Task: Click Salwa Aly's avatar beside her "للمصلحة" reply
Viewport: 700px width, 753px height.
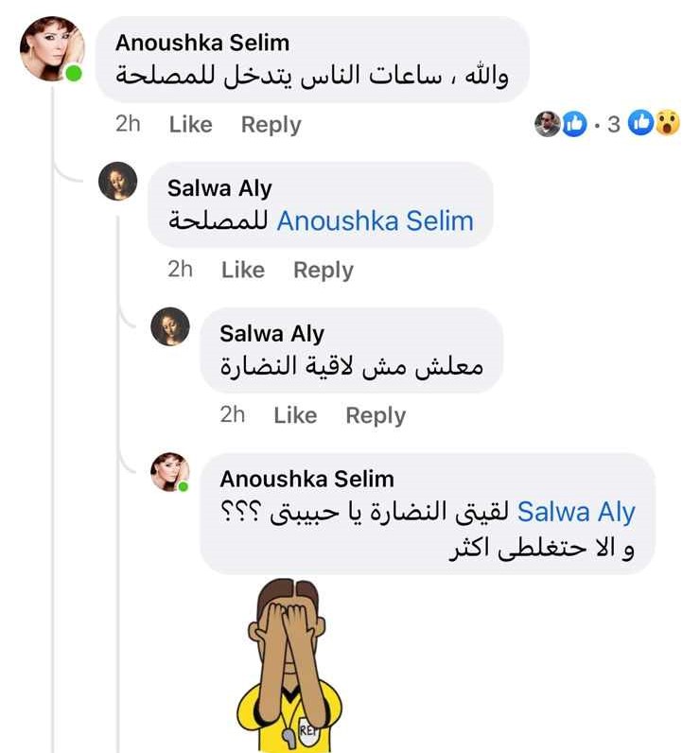Action: (x=118, y=181)
